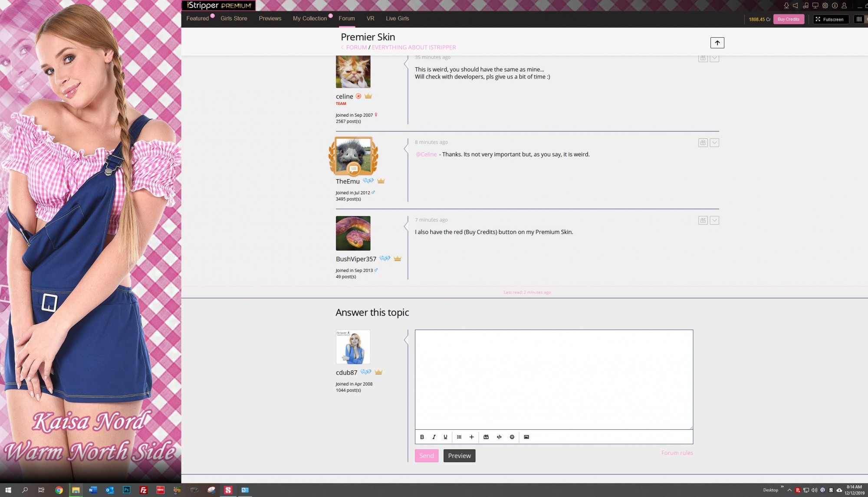Click the iStripper S taskbar icon
Viewport: 868px width, 497px height.
coord(228,490)
